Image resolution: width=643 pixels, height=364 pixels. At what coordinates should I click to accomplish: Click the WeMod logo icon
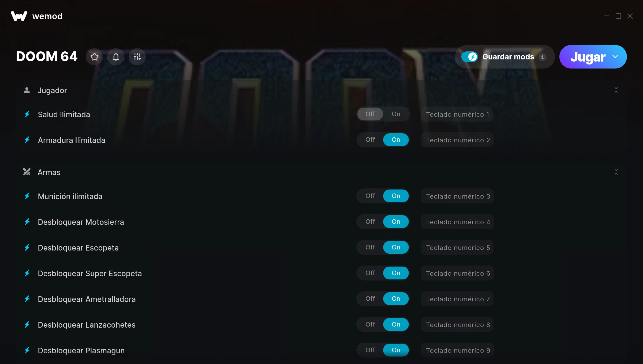tap(19, 16)
